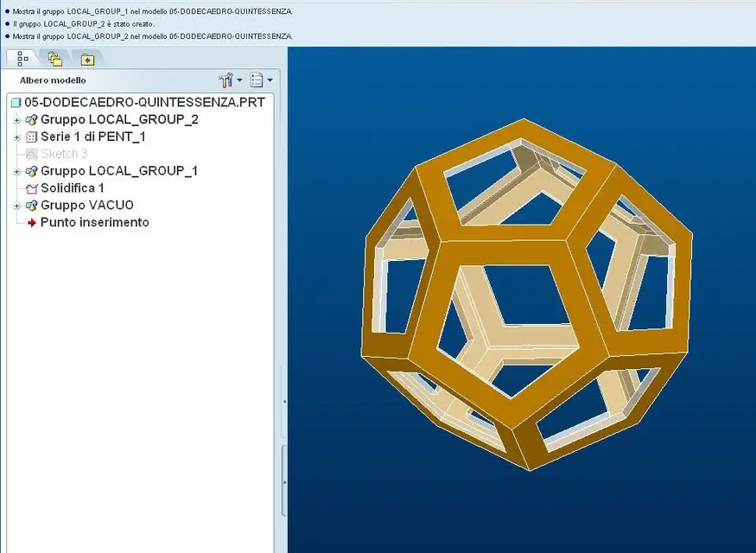This screenshot has height=553, width=756.
Task: Click the 'Mostra il gruppo LOCAL_GROUP_1' message line
Action: pyautogui.click(x=152, y=11)
